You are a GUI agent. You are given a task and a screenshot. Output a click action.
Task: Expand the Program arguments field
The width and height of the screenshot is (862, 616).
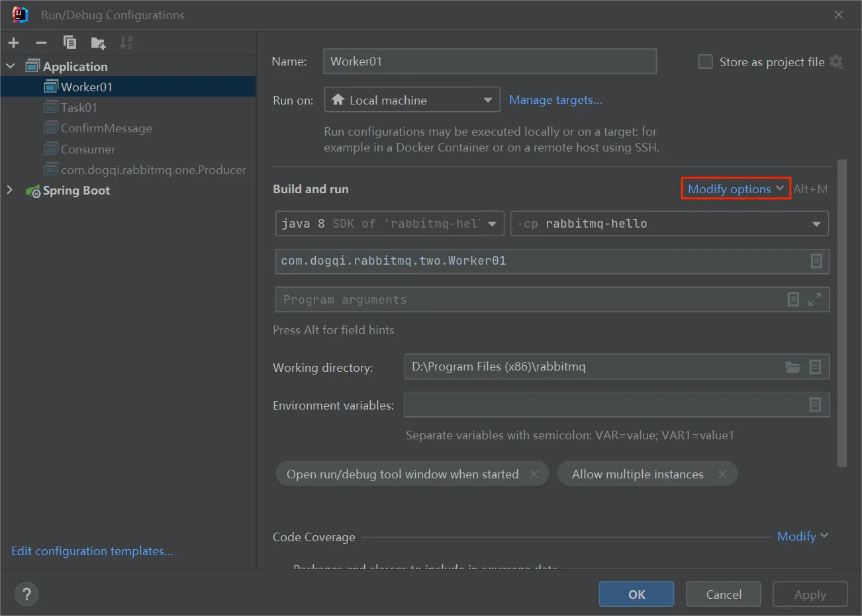click(815, 299)
